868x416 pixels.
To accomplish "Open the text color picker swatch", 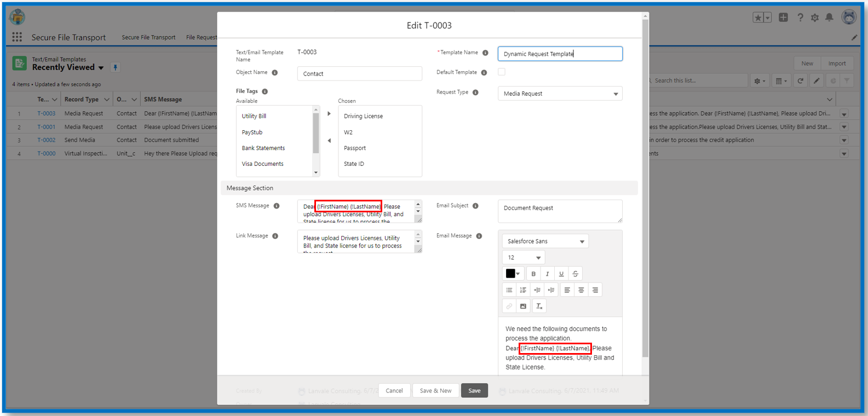I will click(x=513, y=274).
